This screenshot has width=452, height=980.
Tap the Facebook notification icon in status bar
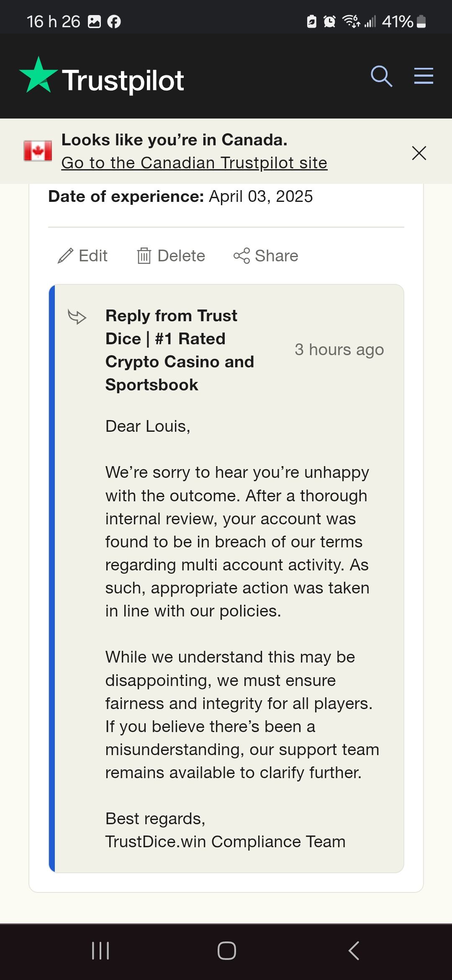point(114,21)
